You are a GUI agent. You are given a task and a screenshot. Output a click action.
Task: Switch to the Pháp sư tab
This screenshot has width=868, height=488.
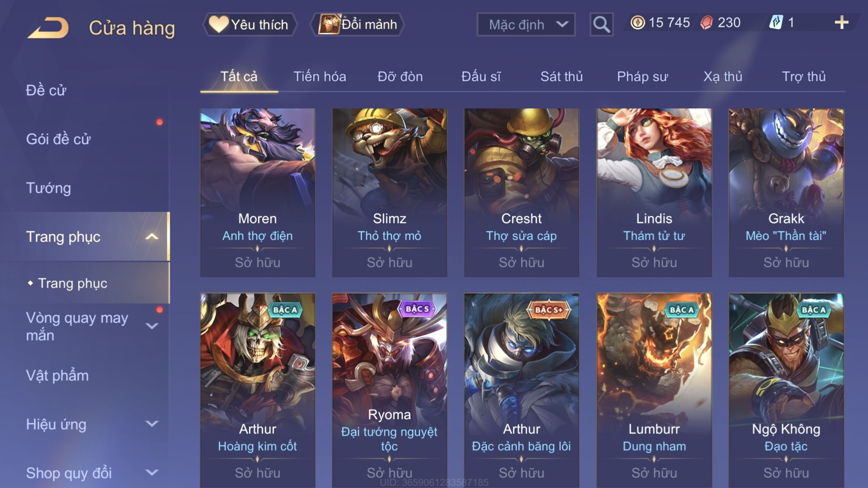pos(642,76)
